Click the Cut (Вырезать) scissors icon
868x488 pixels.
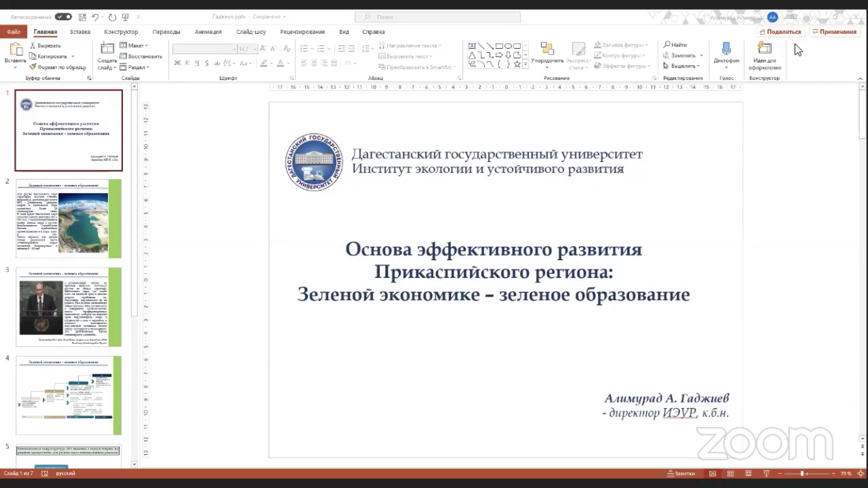[33, 46]
